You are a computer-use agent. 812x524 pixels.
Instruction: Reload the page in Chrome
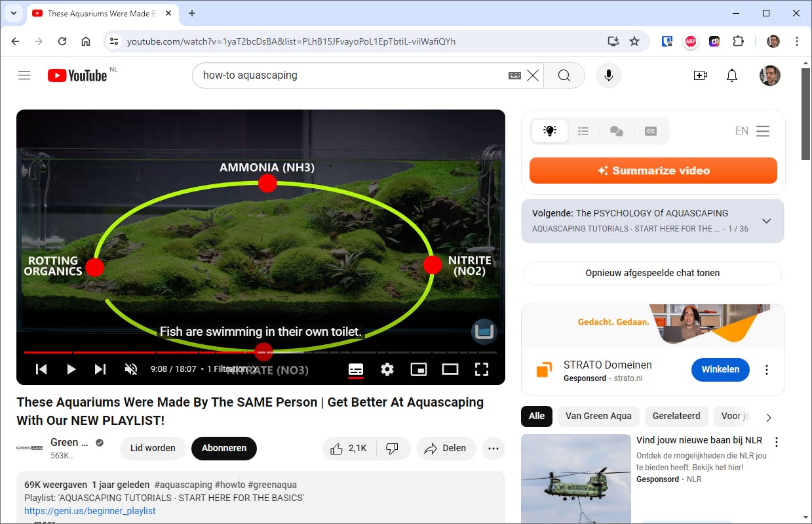pos(62,41)
